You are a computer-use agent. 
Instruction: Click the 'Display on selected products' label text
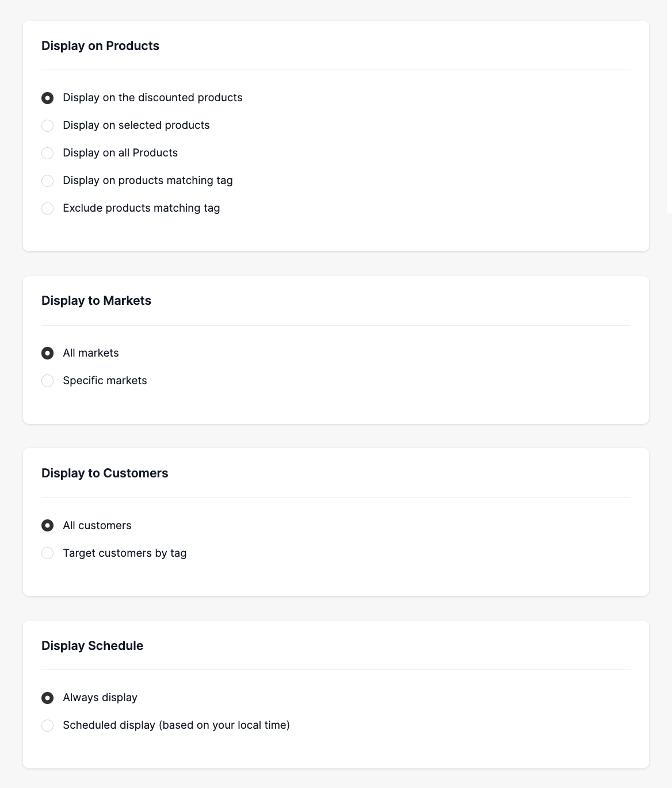point(136,125)
